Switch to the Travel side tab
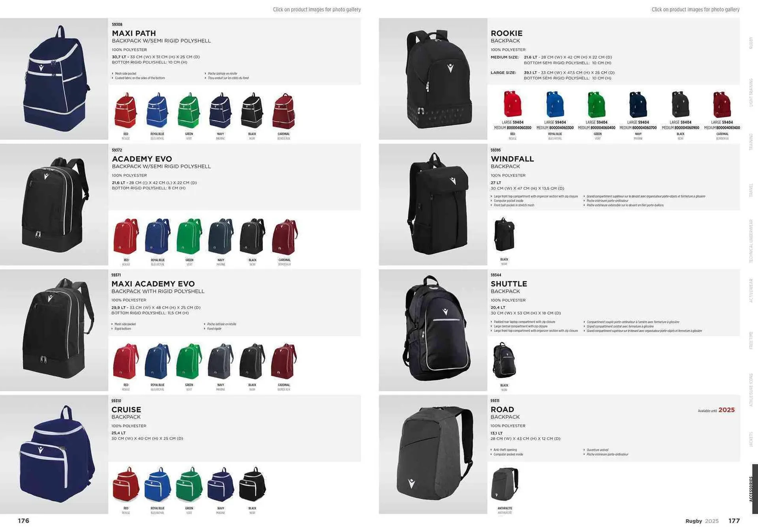Viewport: 758px width, 532px height. coord(751,191)
